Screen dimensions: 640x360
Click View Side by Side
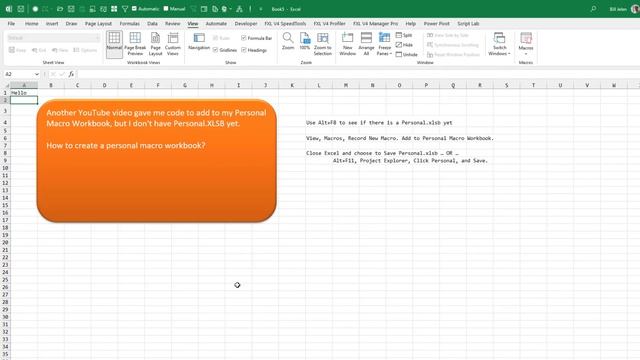448,35
